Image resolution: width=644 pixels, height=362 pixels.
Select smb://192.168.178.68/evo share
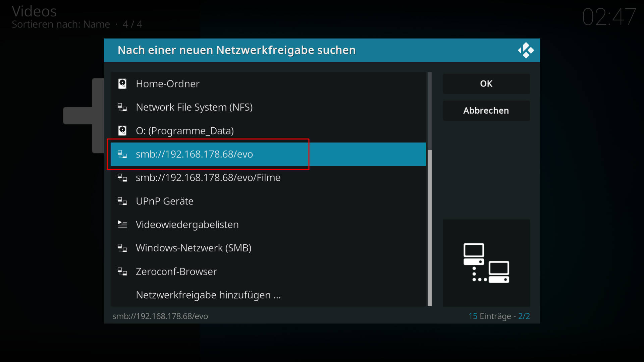click(x=194, y=154)
